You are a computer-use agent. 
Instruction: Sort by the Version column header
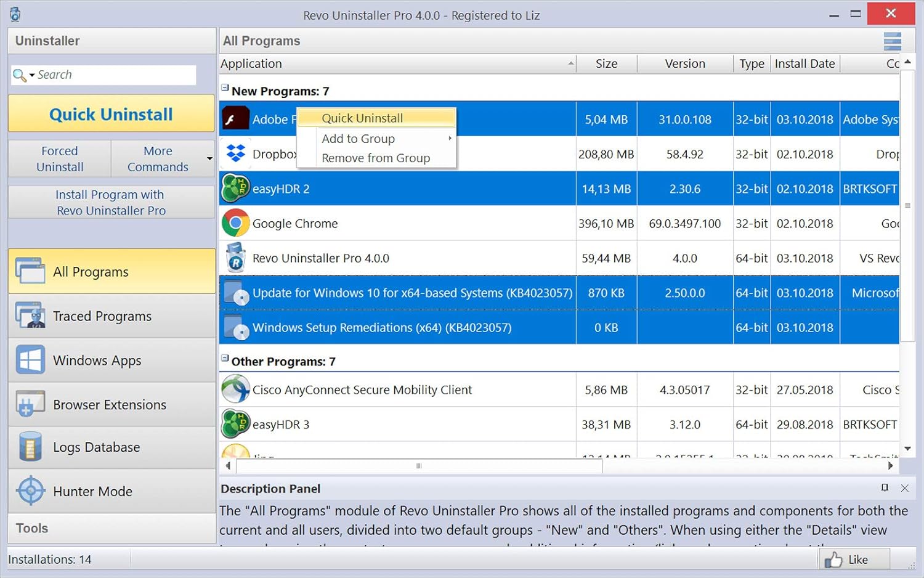[x=685, y=63]
